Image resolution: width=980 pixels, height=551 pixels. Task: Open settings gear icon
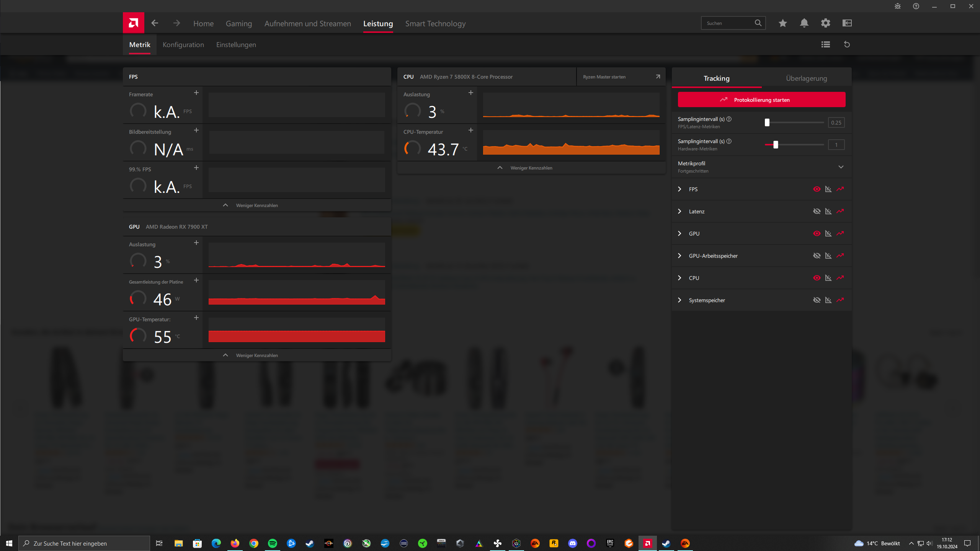(825, 23)
